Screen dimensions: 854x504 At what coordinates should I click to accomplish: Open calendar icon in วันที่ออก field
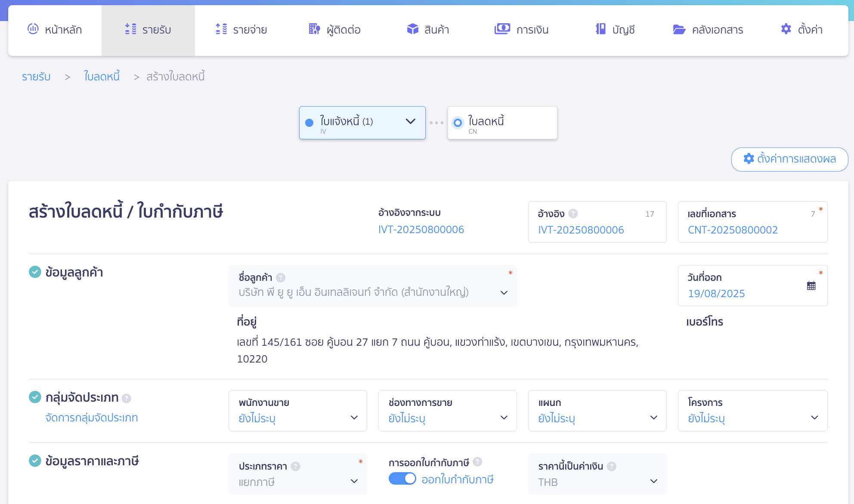(x=811, y=286)
